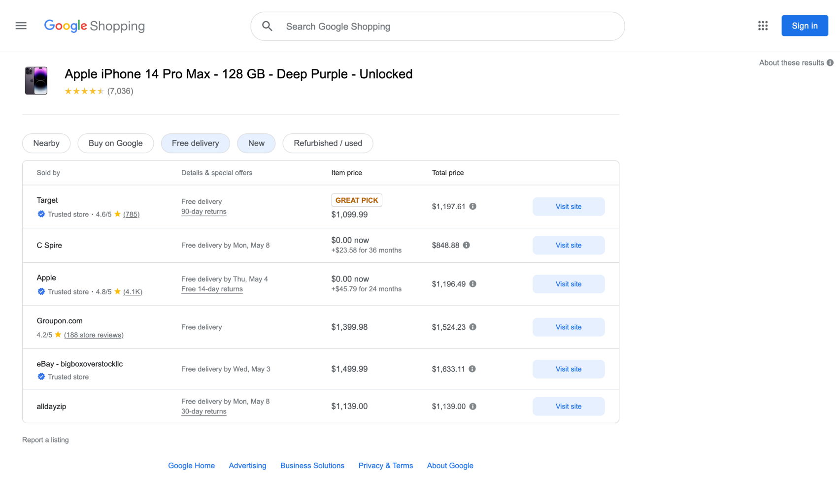Open the Google apps grid
This screenshot has height=504, width=840.
(x=763, y=26)
